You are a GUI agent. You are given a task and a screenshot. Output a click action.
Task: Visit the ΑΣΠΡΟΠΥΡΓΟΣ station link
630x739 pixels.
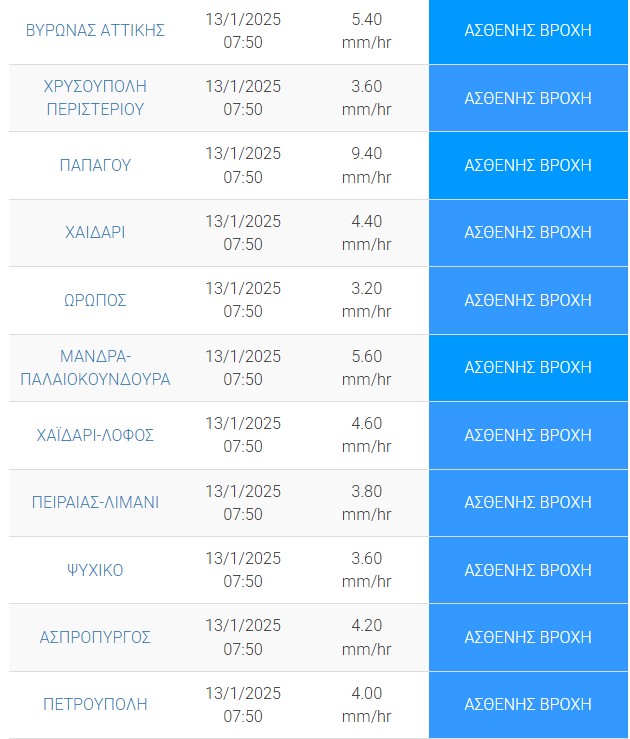[x=95, y=637]
